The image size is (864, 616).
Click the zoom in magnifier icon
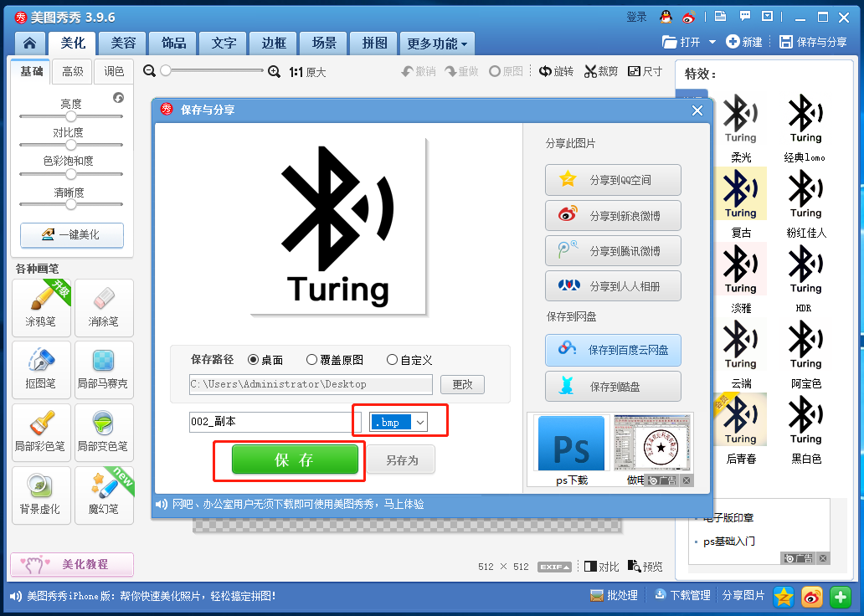click(274, 71)
